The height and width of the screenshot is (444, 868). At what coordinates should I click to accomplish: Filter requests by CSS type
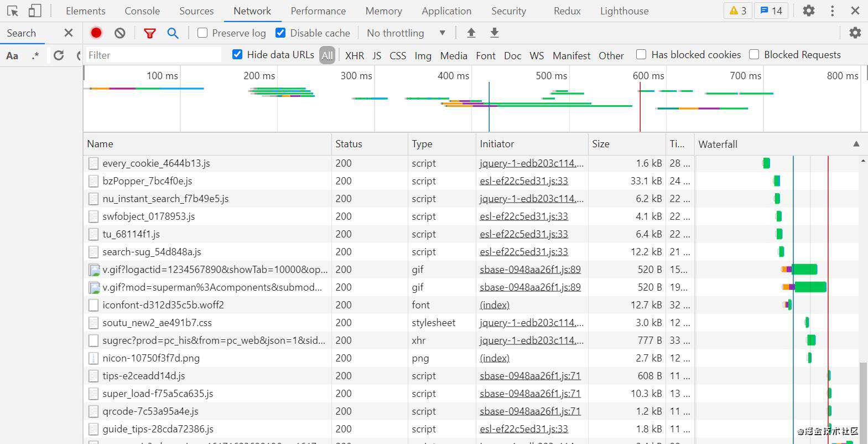tap(398, 55)
